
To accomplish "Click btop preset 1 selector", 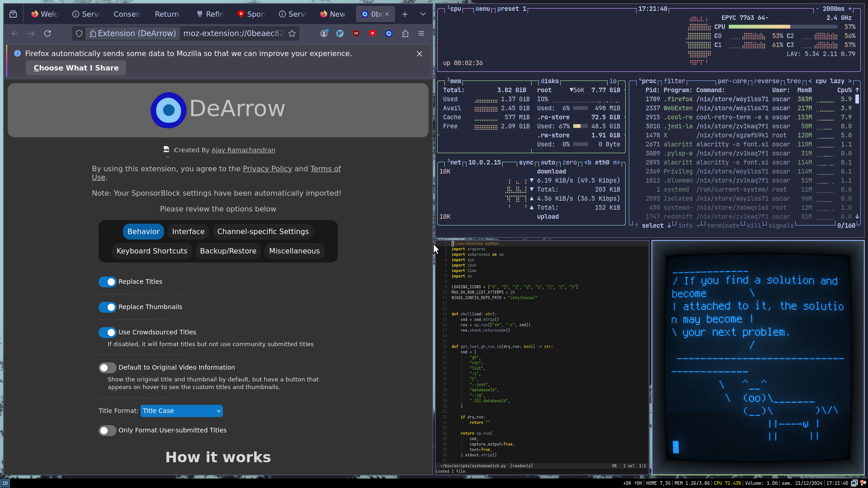I will (512, 9).
